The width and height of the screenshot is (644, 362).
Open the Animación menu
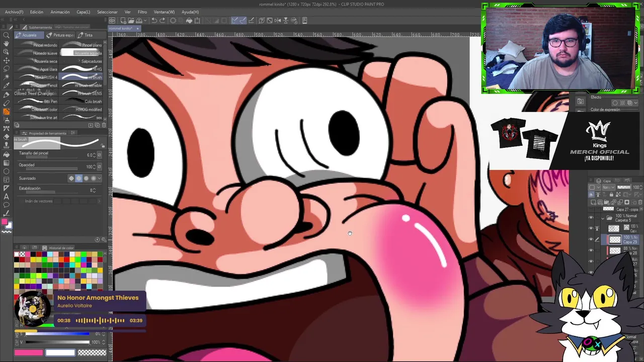(60, 12)
